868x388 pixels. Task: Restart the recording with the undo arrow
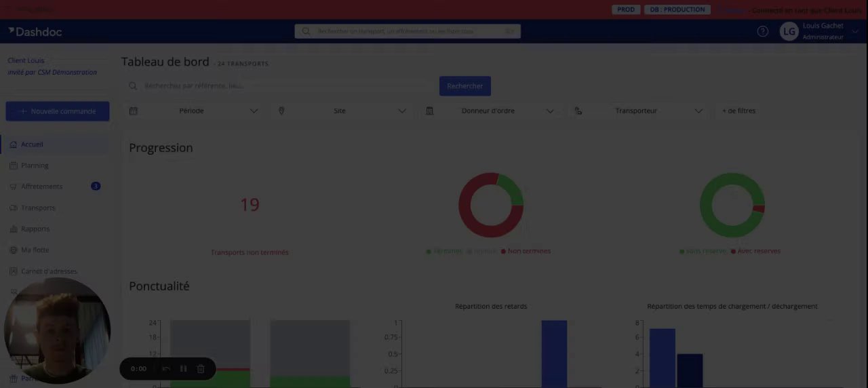coord(166,369)
